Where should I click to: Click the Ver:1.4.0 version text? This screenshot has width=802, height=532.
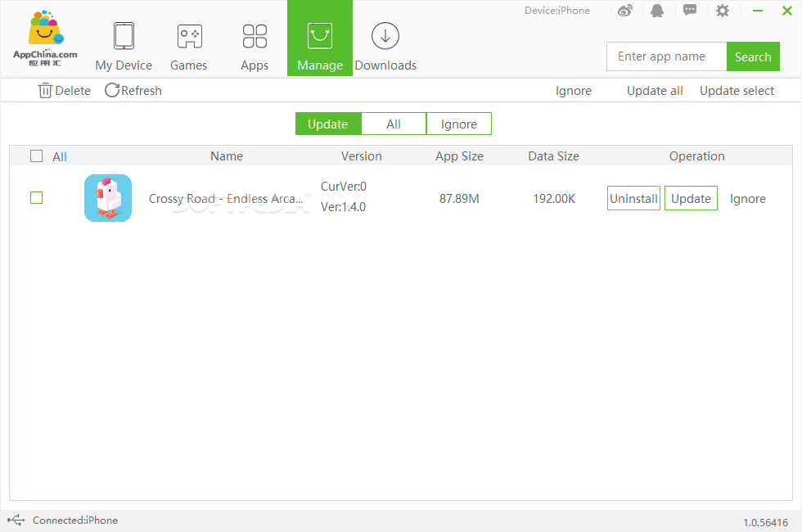[x=343, y=207]
